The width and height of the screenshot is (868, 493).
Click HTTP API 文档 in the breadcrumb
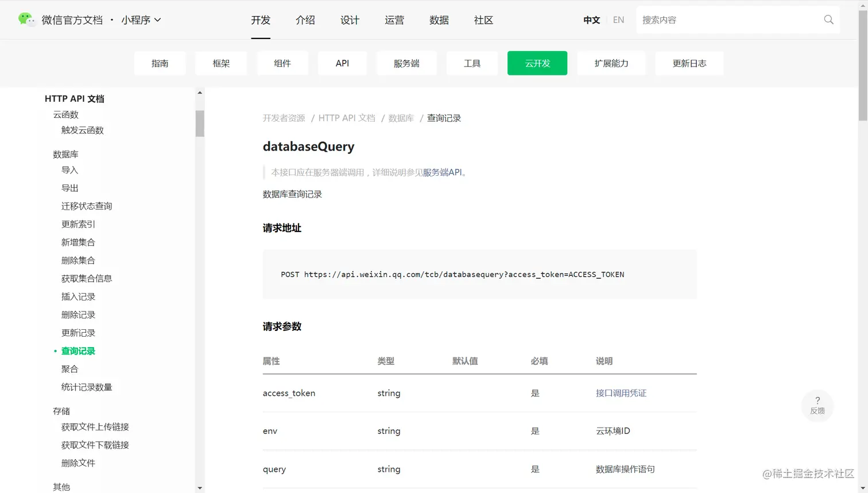[x=347, y=118]
